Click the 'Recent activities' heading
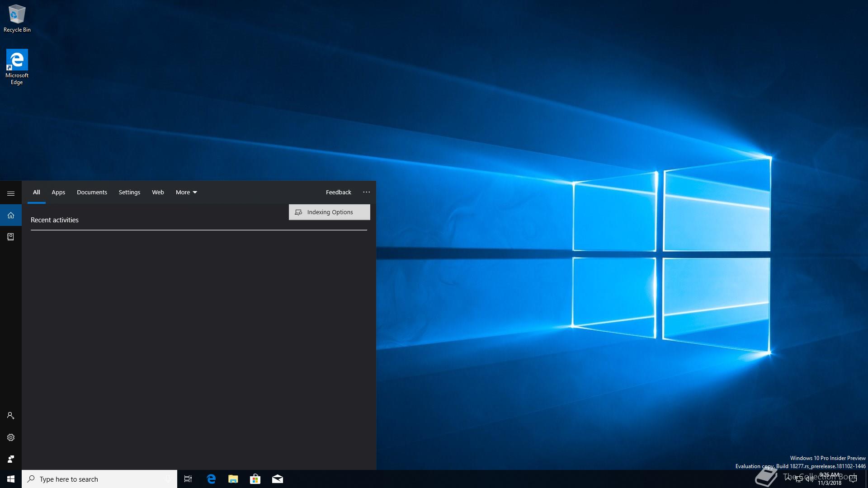The height and width of the screenshot is (488, 868). click(x=55, y=220)
